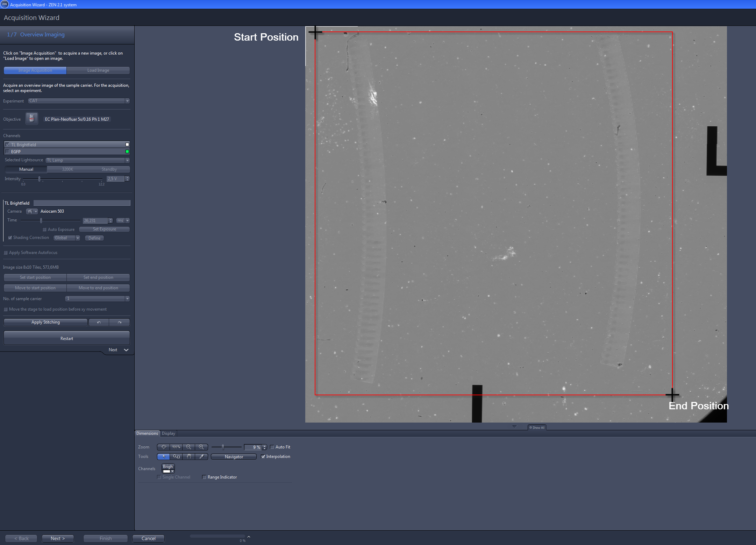Enable Auto Exposure
Viewport: 756px width, 545px height.
45,229
